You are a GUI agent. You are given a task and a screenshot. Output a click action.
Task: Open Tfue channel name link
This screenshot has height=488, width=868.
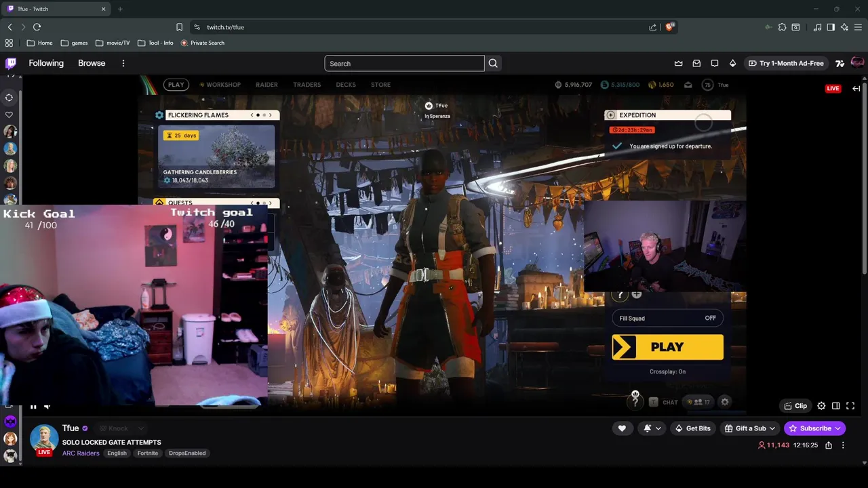[x=71, y=428]
